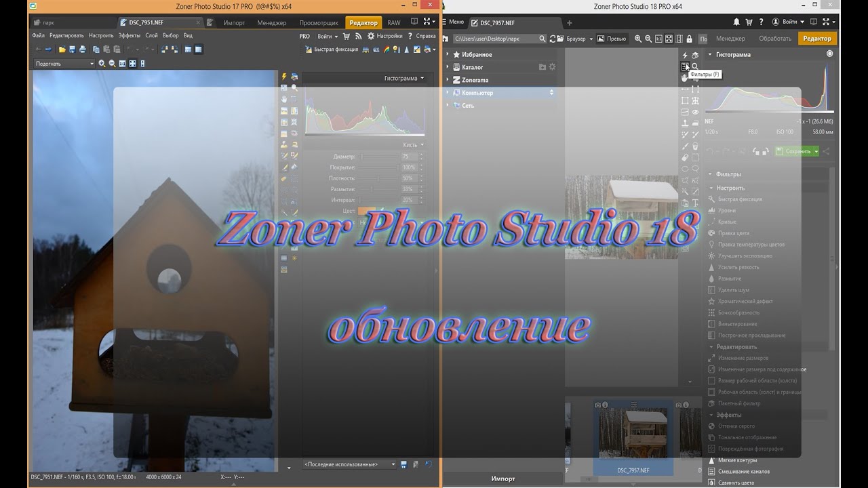868x488 pixels.
Task: Click the add-folder icon beside Каталог
Action: coord(542,67)
